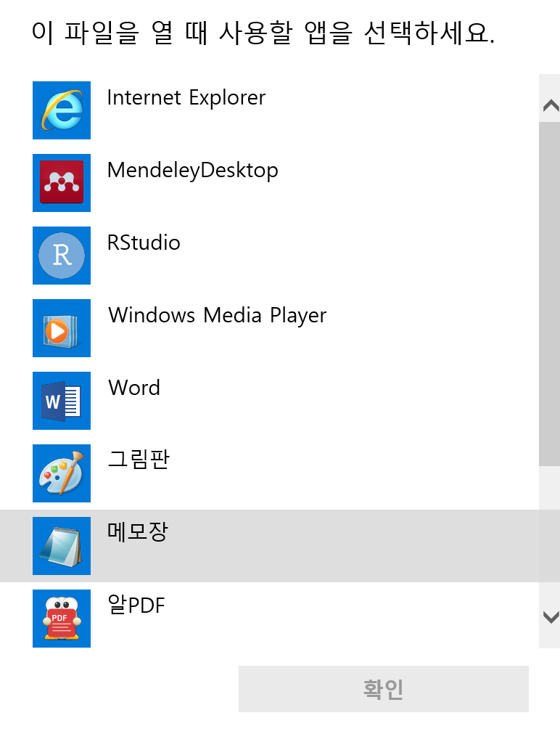This screenshot has width=560, height=742.
Task: Choose the Word app icon
Action: tap(62, 401)
